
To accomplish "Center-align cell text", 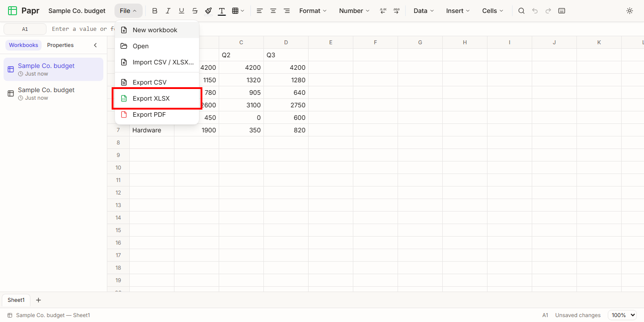I will click(273, 11).
